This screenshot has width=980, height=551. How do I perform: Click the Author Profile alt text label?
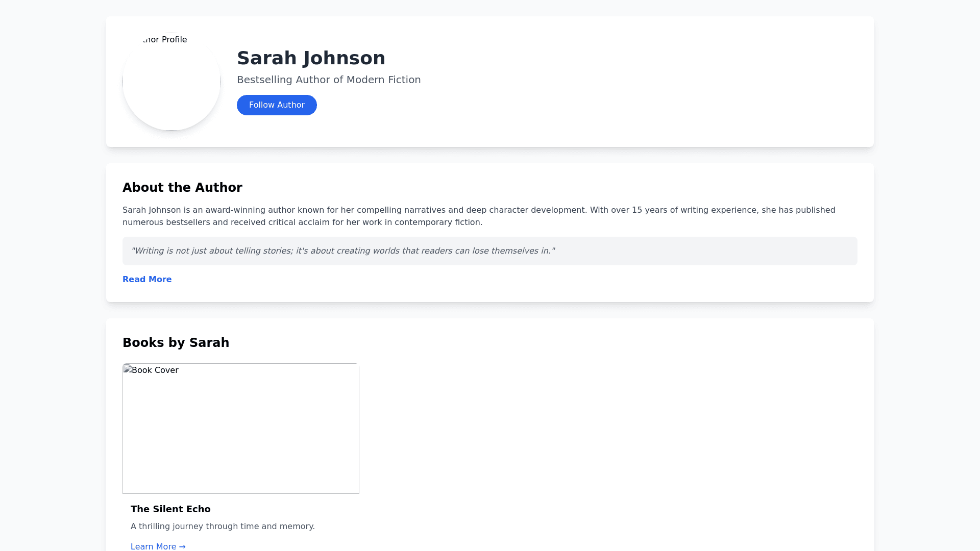point(166,40)
